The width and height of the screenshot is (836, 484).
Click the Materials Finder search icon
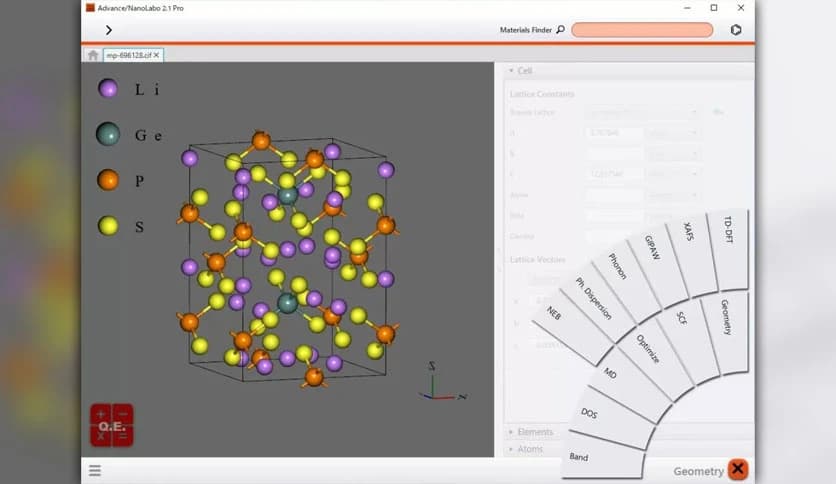pos(560,30)
